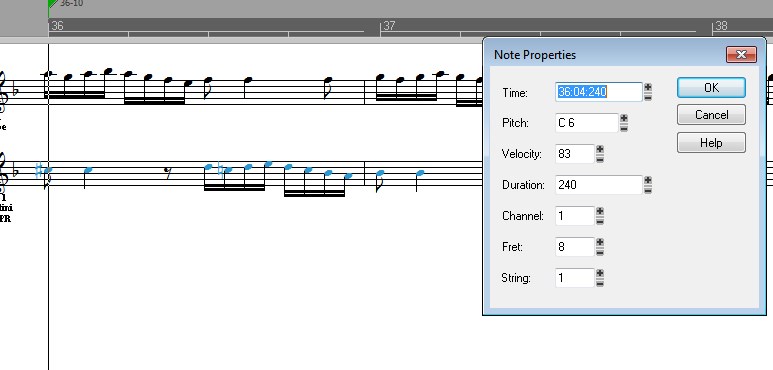Click OK in Note Properties dialog

[x=711, y=88]
